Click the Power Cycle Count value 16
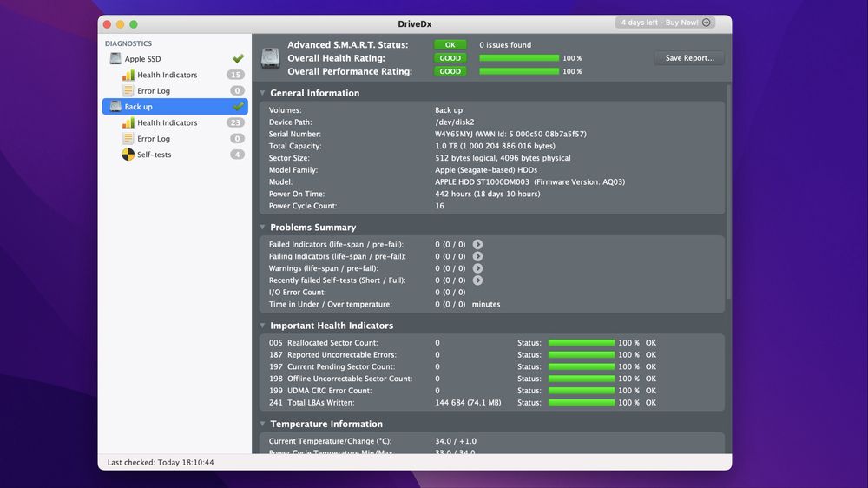This screenshot has width=868, height=488. click(439, 206)
